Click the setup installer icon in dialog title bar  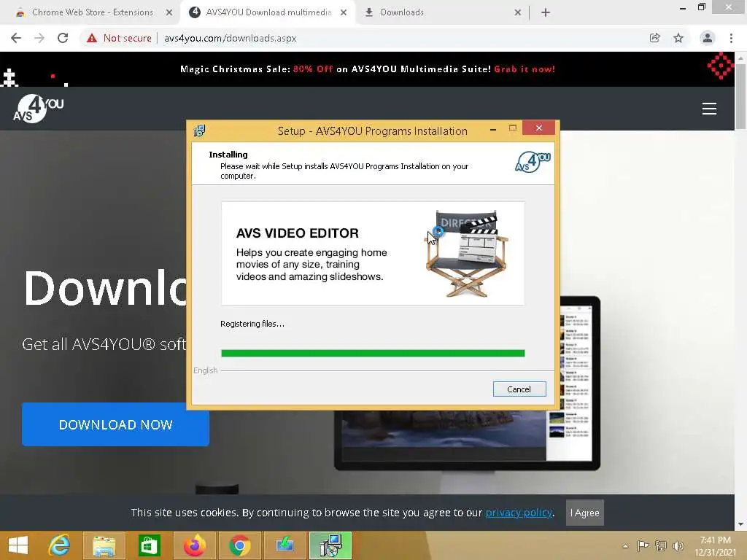199,131
